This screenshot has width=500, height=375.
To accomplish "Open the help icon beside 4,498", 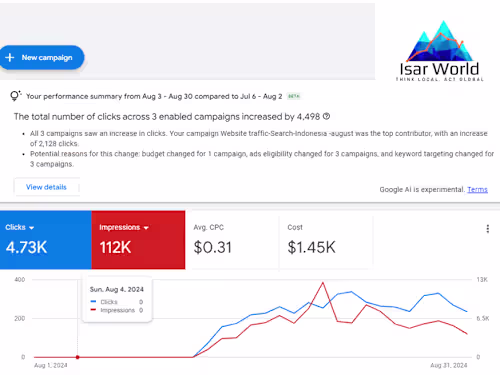I will click(x=327, y=116).
